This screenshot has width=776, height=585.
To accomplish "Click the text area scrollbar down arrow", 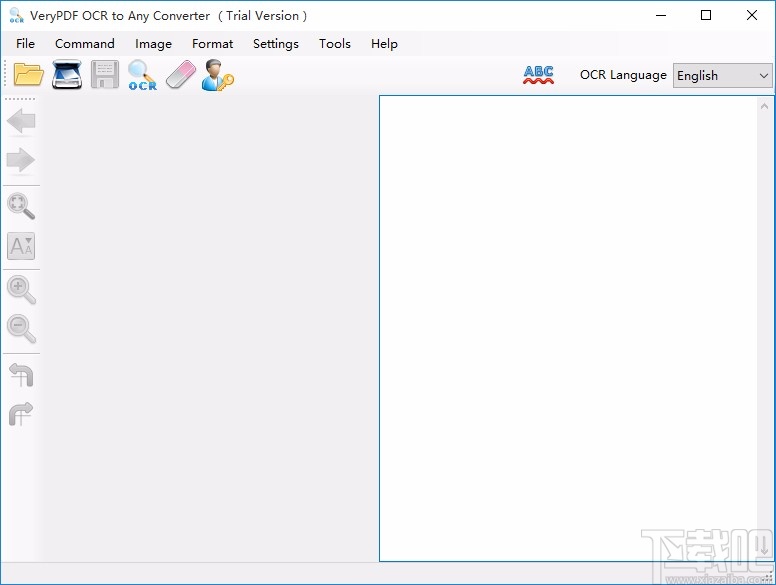I will coord(764,548).
